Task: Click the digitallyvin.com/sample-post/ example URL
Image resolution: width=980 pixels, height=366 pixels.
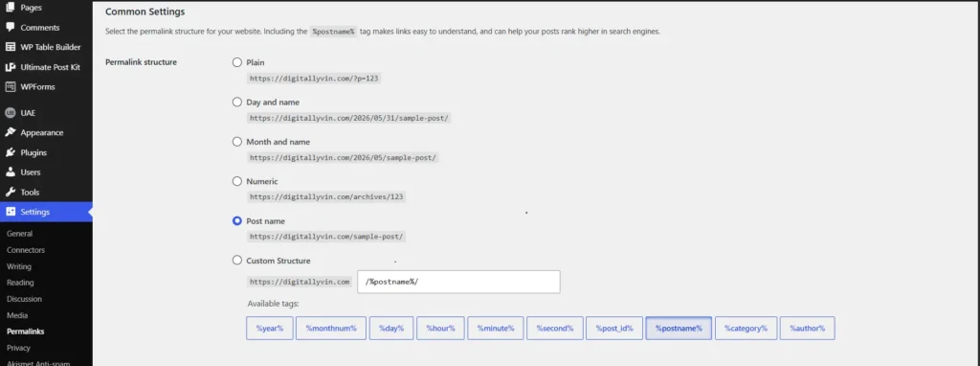Action: point(327,237)
